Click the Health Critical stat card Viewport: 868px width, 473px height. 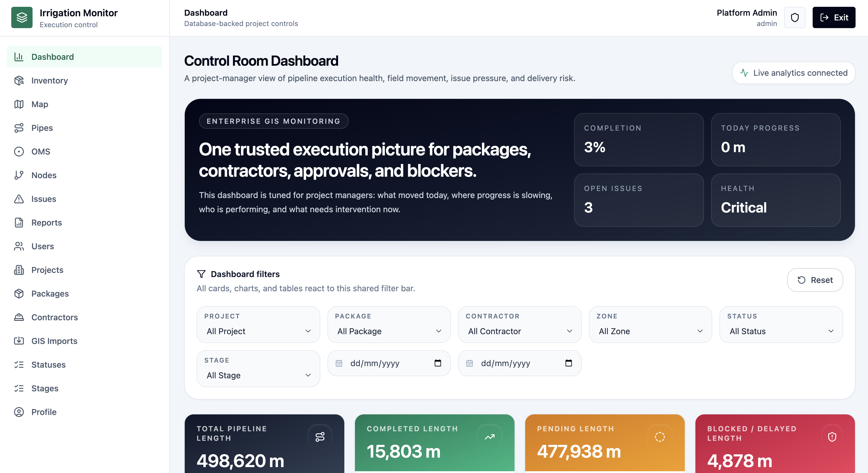coord(776,200)
